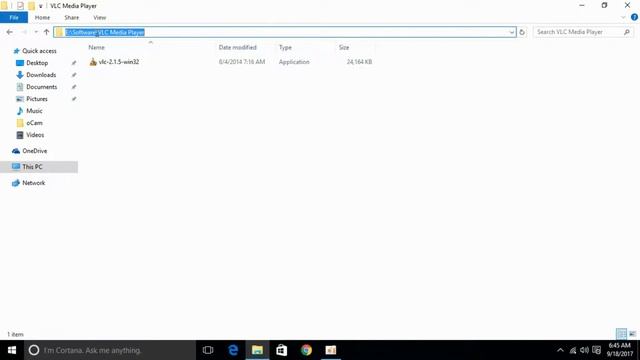Open Videos in the navigation pane
640x360 pixels.
35,135
